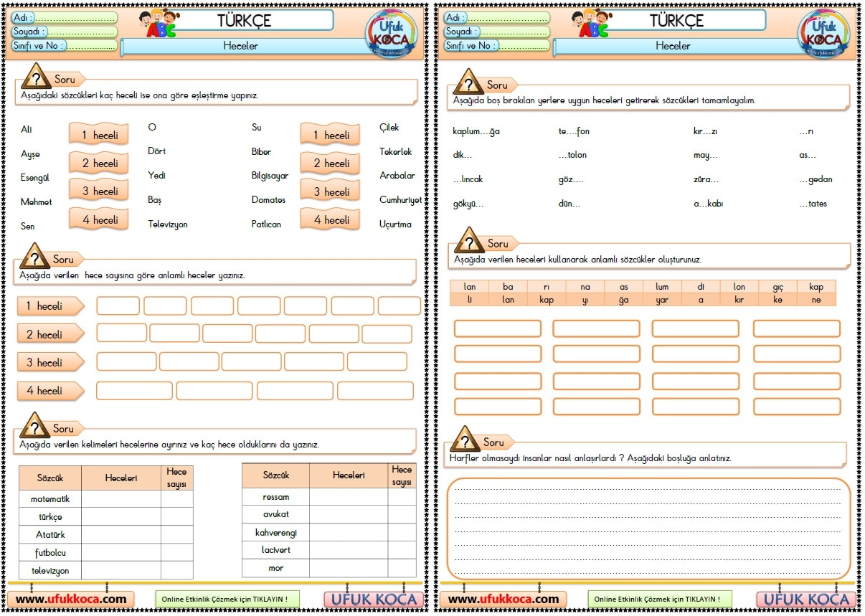Screen dimensions: 865x616
Task: Click the table word 'lacivert'
Action: point(276,551)
